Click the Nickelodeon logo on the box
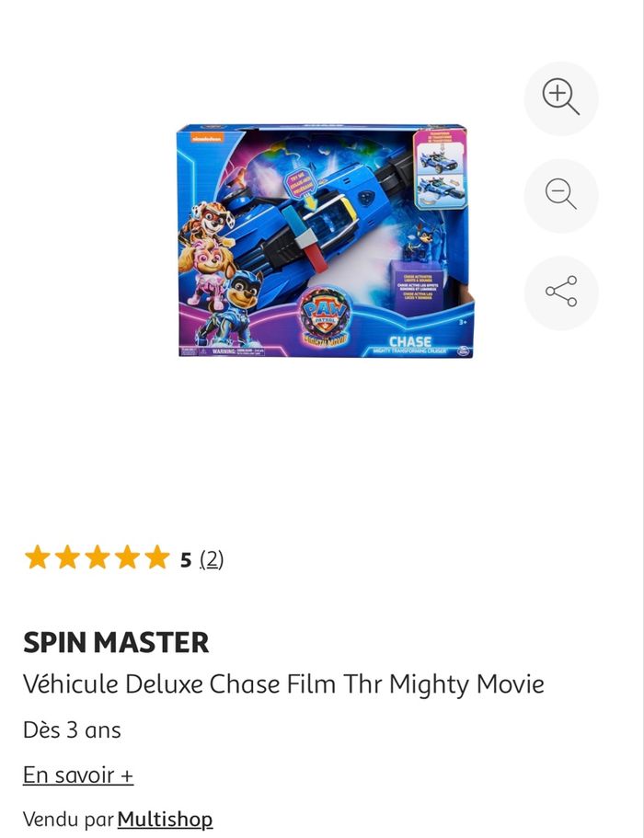 [207, 139]
